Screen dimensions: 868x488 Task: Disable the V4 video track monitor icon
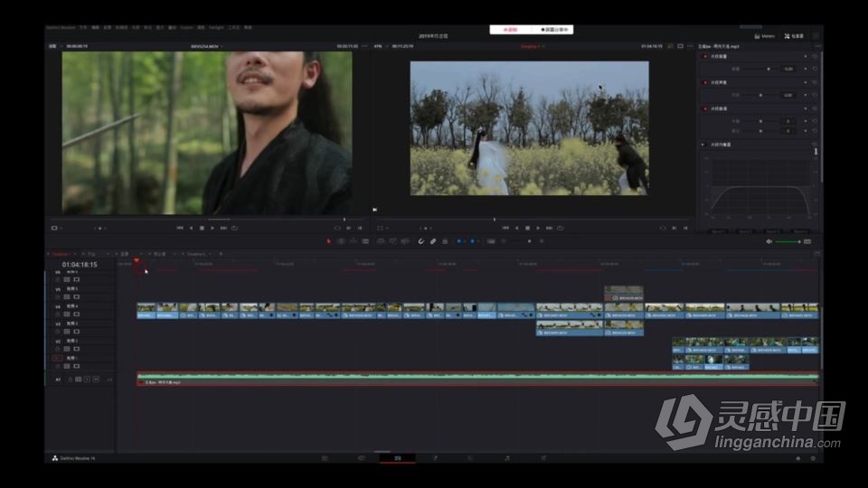tap(76, 314)
